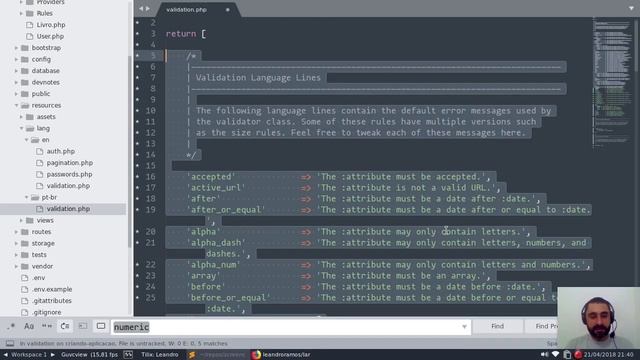Viewport: 640px width, 360px height.
Task: Collapse the resources folder arrow
Action: (16, 105)
